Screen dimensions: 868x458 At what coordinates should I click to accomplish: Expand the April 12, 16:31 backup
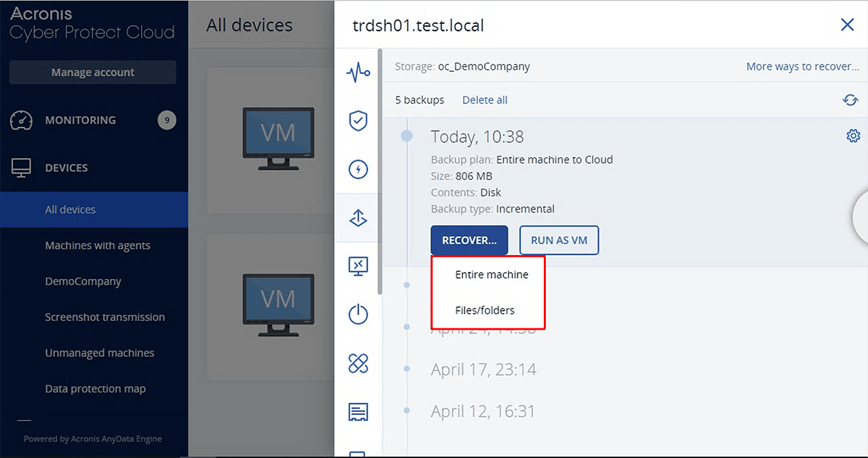click(483, 411)
